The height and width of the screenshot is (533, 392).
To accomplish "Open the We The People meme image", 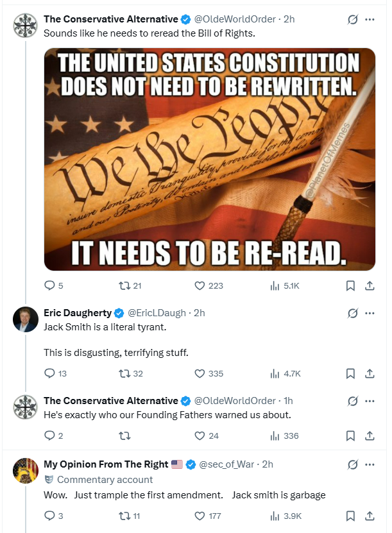I will tap(210, 159).
